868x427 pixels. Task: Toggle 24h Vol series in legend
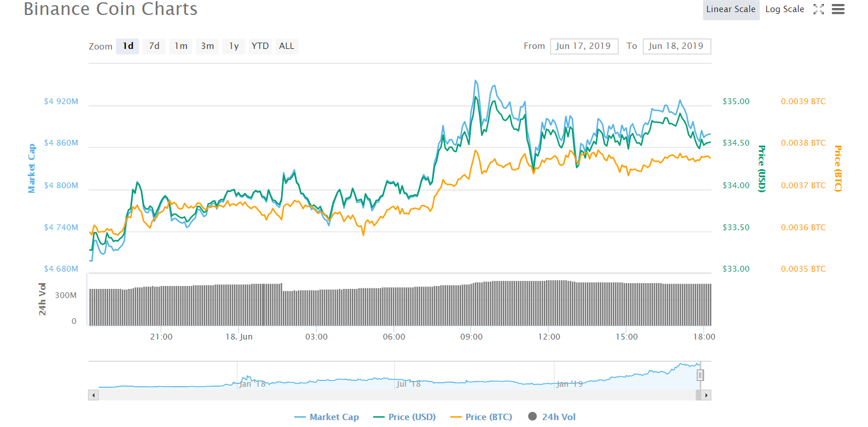pyautogui.click(x=551, y=417)
